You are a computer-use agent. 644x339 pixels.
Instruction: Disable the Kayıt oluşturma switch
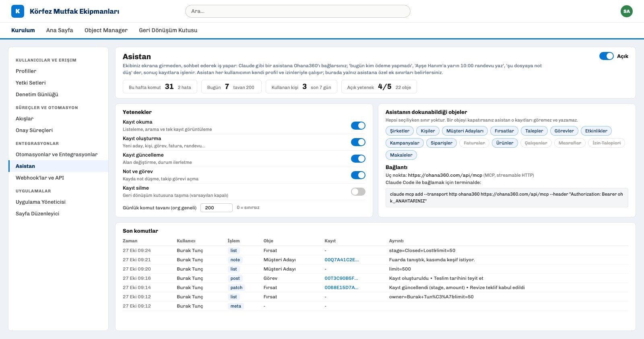[358, 142]
